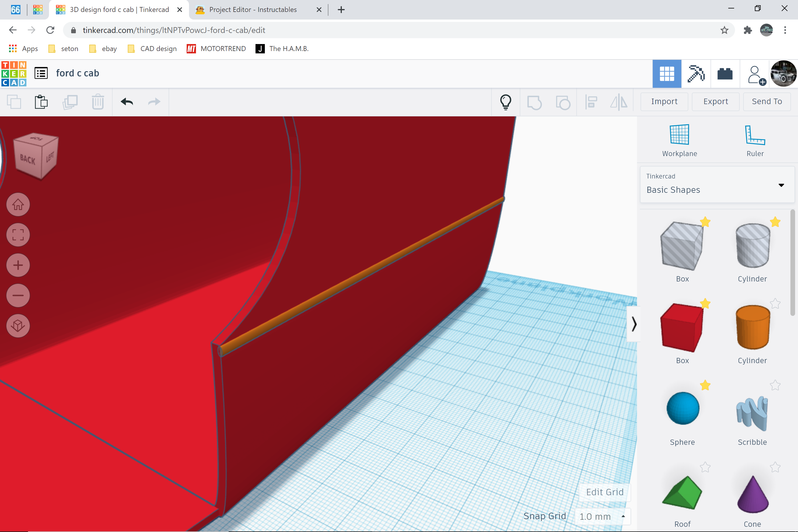Click the Align tool icon
The width and height of the screenshot is (798, 532).
coord(591,102)
